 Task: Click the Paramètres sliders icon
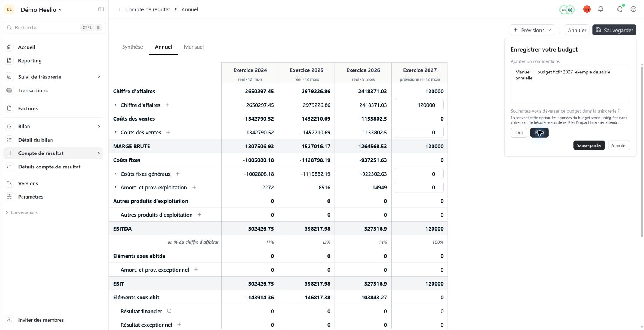pos(9,197)
